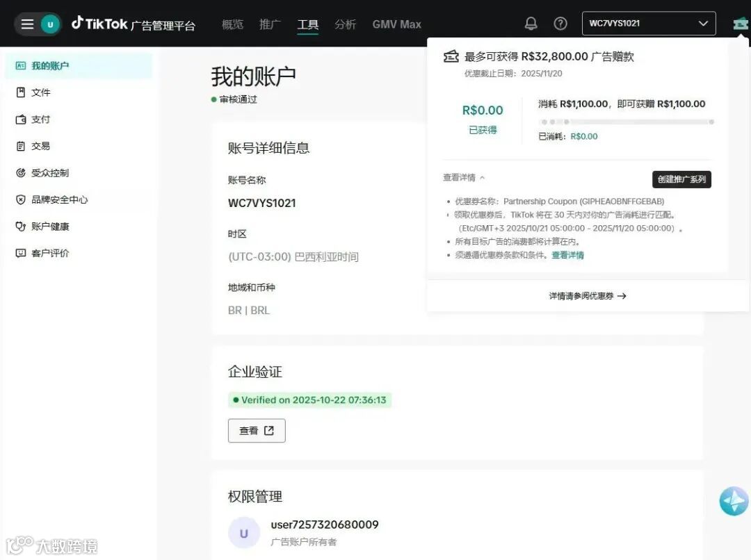The image size is (751, 560).
Task: Open the WC7VYS1021 account dropdown
Action: [x=649, y=24]
